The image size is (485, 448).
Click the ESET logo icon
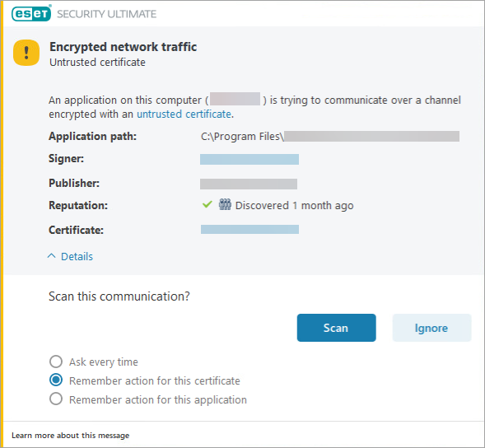(x=31, y=13)
